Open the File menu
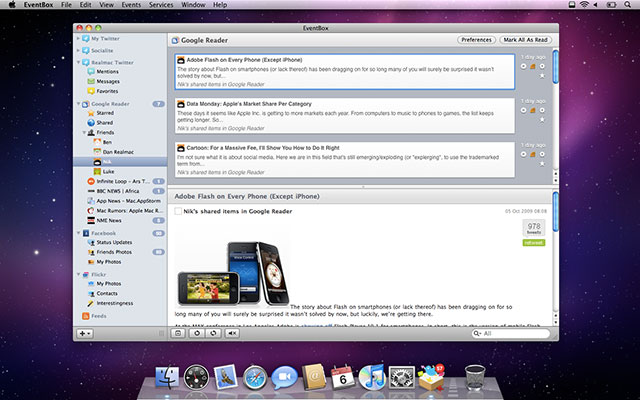The height and width of the screenshot is (400, 640). point(66,5)
